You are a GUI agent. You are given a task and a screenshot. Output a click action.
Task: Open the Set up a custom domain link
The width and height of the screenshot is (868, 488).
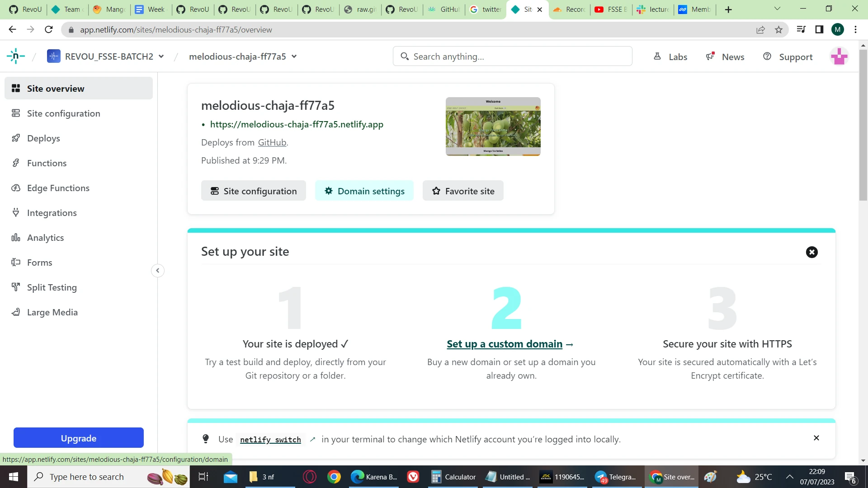coord(505,344)
